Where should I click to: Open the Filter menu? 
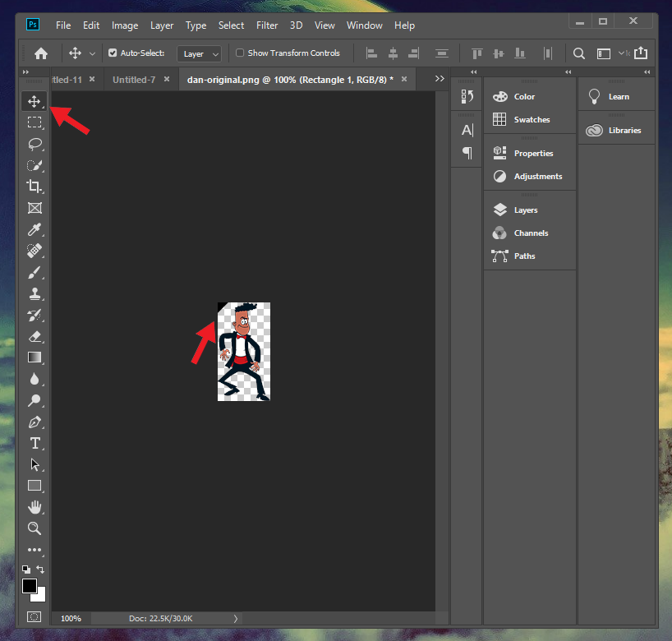[267, 25]
